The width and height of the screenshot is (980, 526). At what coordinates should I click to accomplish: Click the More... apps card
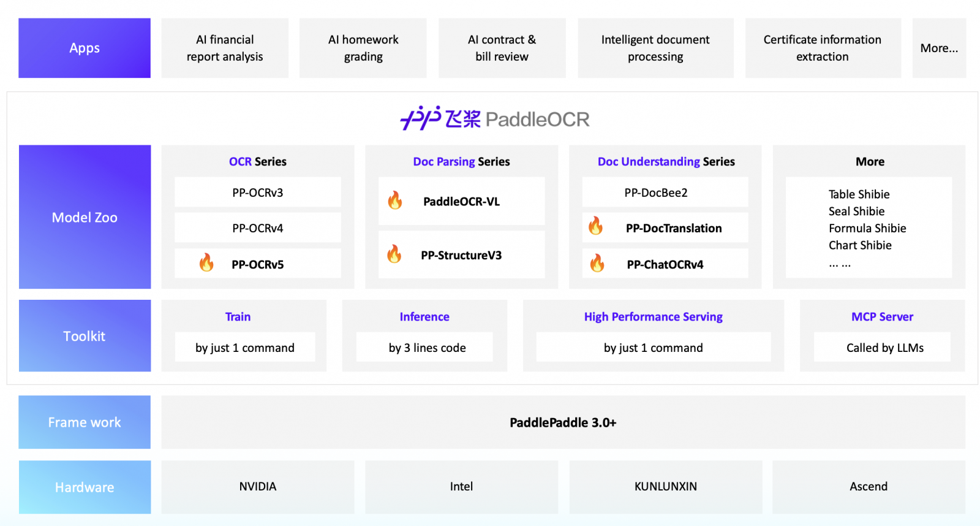pos(939,48)
